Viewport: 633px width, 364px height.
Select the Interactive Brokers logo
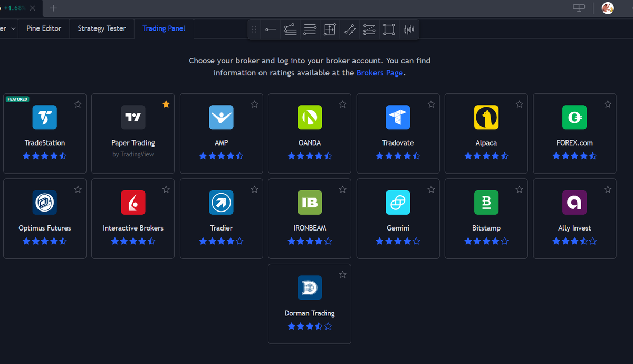click(133, 203)
